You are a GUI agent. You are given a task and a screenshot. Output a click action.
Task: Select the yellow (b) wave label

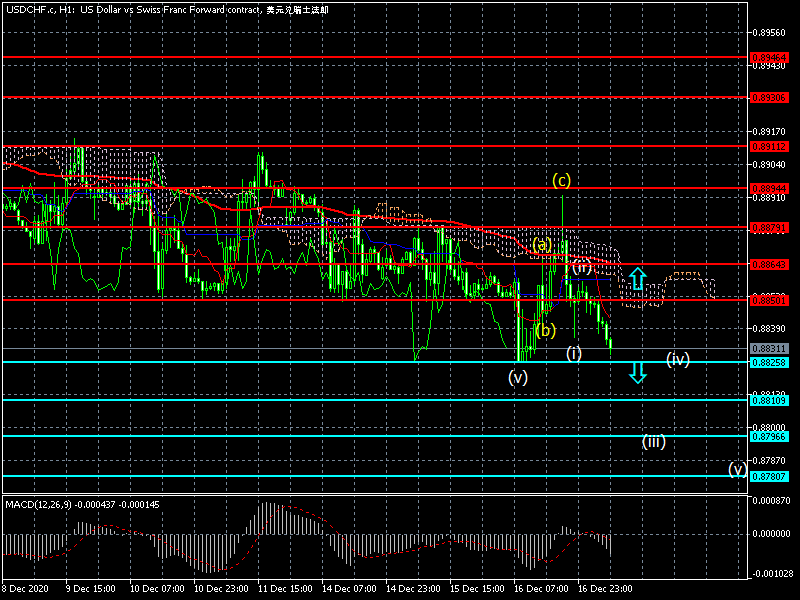pyautogui.click(x=544, y=330)
